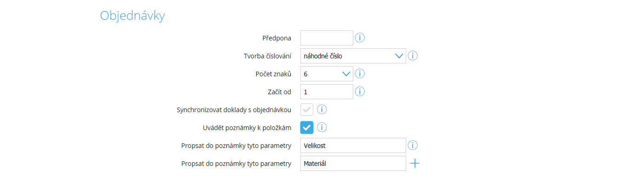
Task: Toggle Synchronizovat doklady s objednávkou checkbox
Action: click(307, 109)
